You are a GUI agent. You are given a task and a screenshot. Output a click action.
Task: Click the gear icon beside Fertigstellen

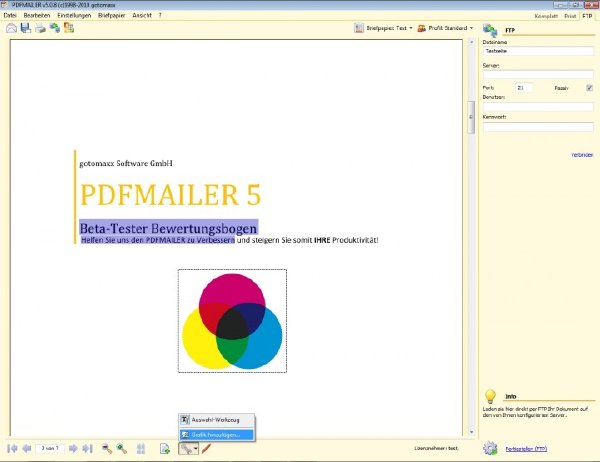490,448
